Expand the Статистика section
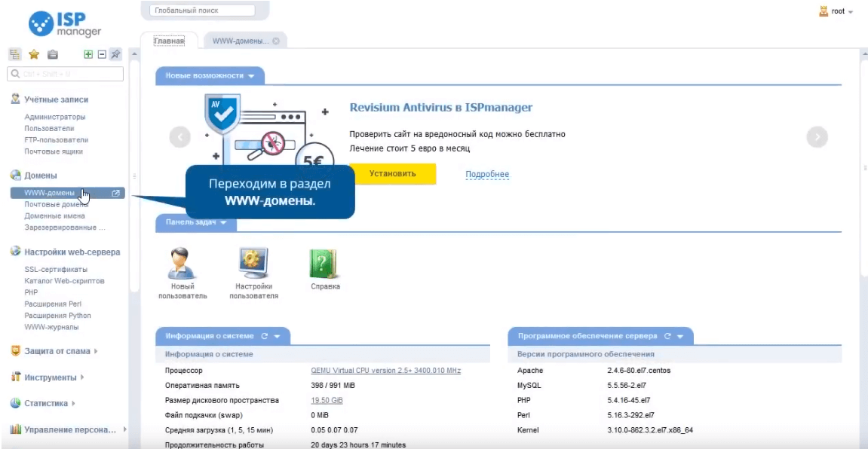Screen dimensions: 868x449 (x=74, y=403)
